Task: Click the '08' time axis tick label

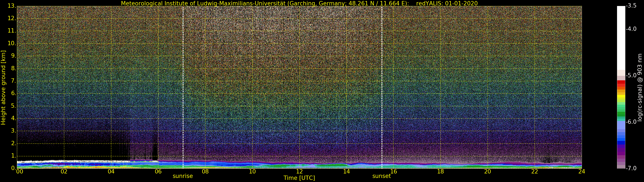Action: pyautogui.click(x=205, y=172)
